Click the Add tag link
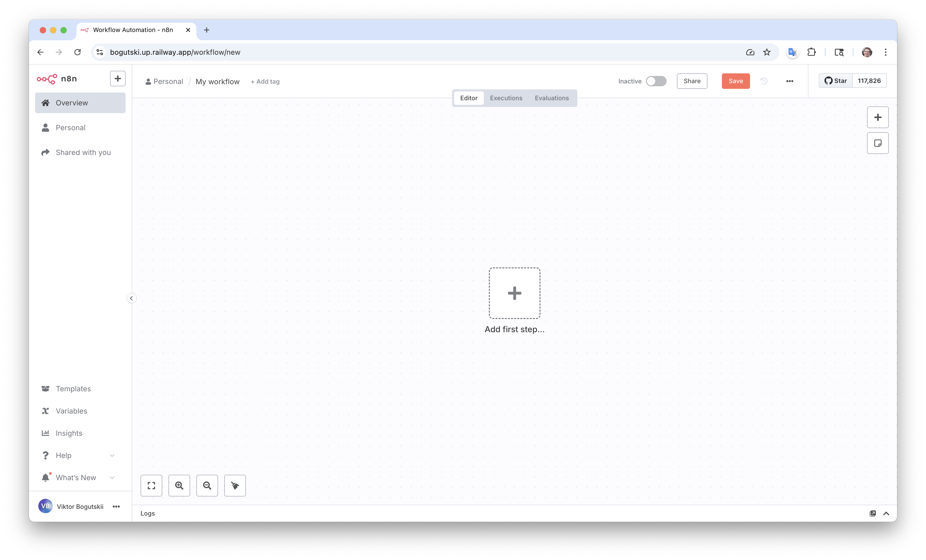This screenshot has width=926, height=560. (x=265, y=82)
